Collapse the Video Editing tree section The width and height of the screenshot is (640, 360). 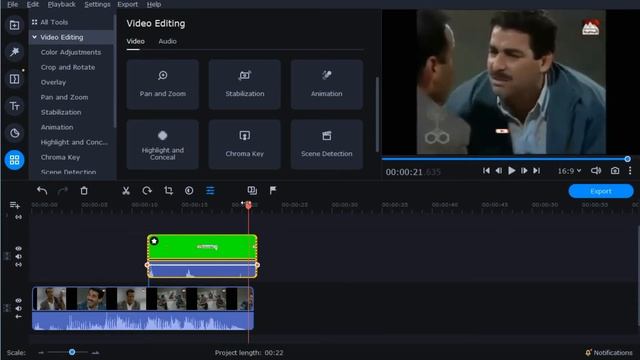[x=35, y=37]
